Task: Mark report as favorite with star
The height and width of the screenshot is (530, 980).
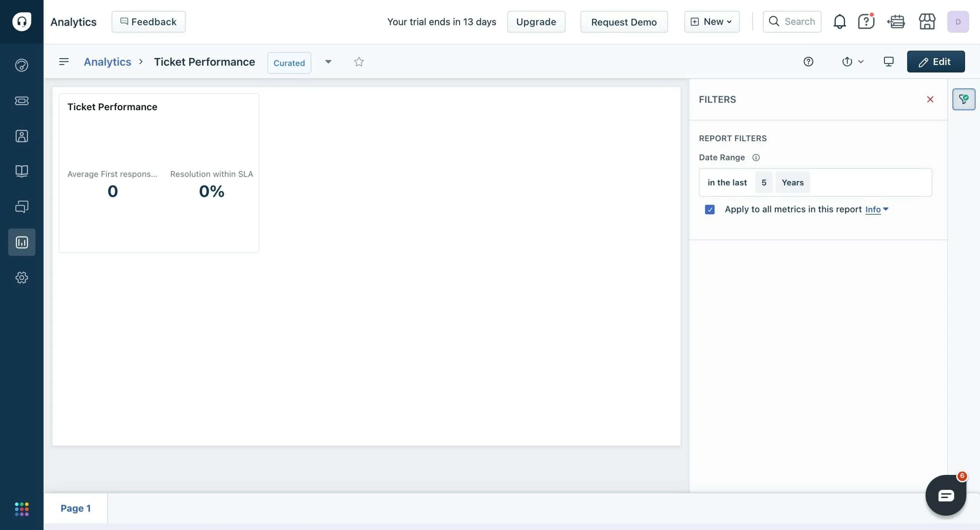Action: (359, 62)
